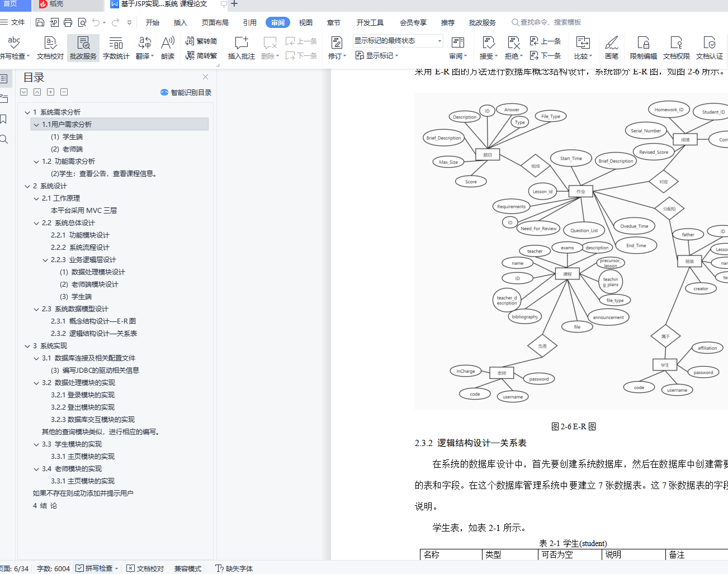Go to 下一条 comment beside 删除
The width and height of the screenshot is (728, 574).
(301, 55)
